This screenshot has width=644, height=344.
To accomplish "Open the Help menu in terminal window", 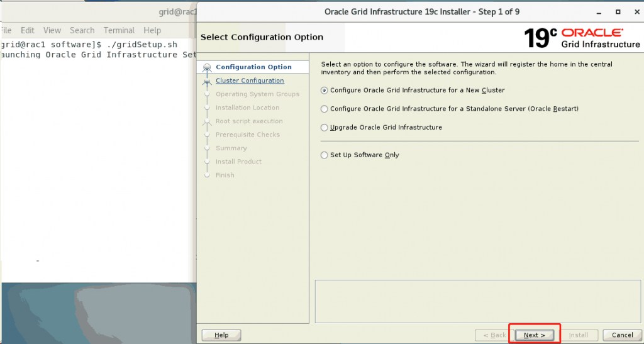I will tap(152, 30).
